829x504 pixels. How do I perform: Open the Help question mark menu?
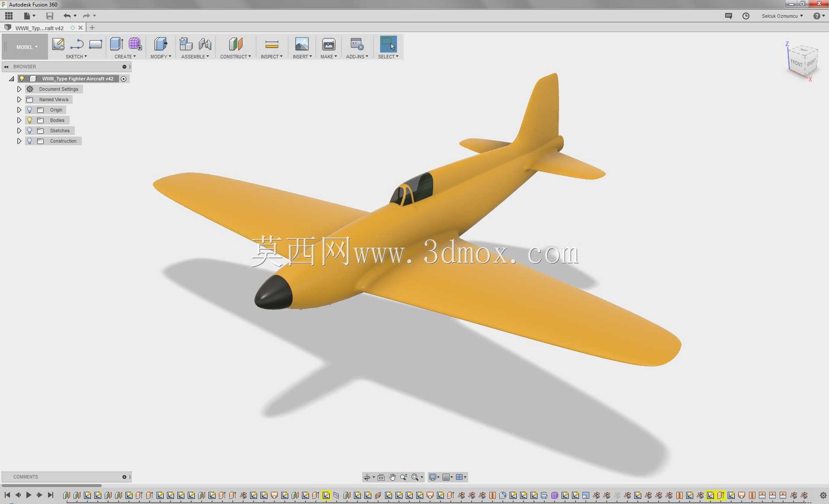(818, 16)
